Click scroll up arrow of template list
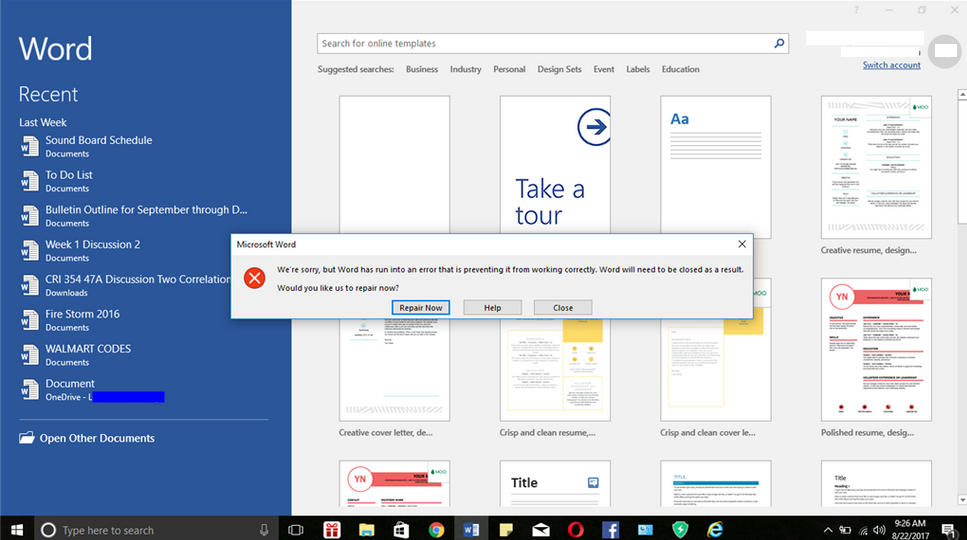967x540 pixels. (x=962, y=94)
